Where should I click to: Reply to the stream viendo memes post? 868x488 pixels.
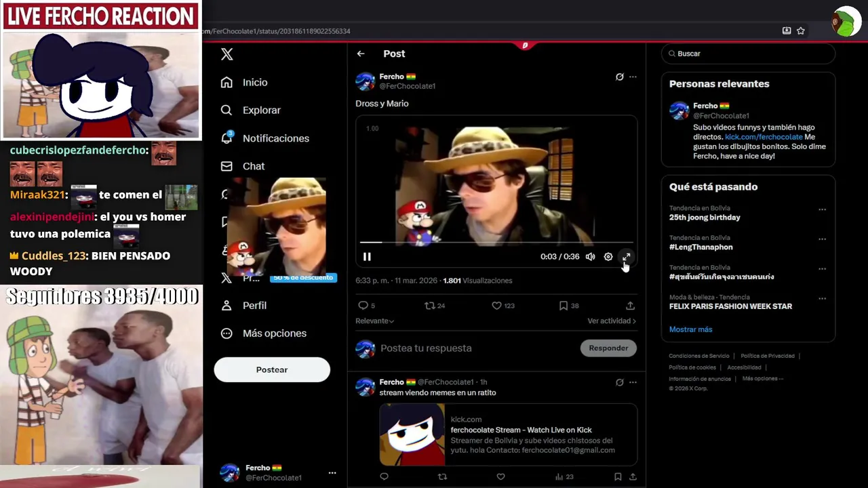pos(384,477)
